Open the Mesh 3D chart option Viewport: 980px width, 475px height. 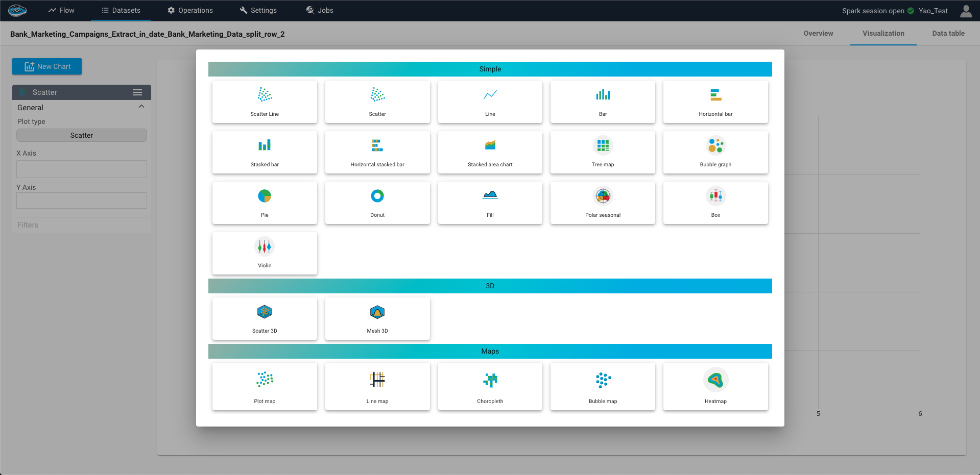click(377, 318)
